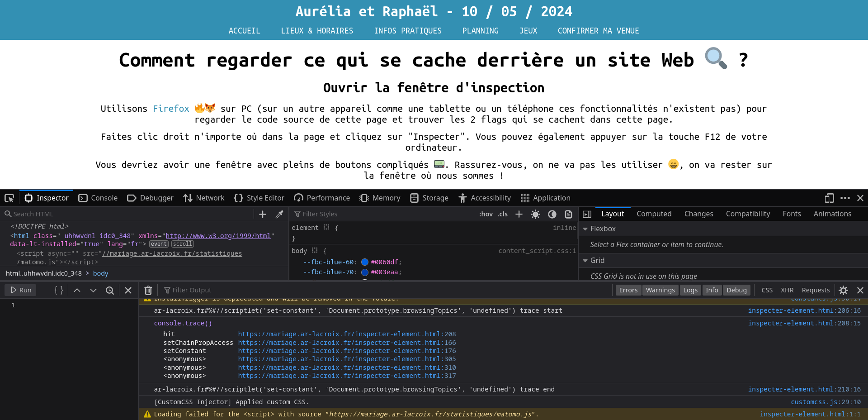Activate the pick element from page tool
Screen dimensions: 868x420
click(x=9, y=198)
